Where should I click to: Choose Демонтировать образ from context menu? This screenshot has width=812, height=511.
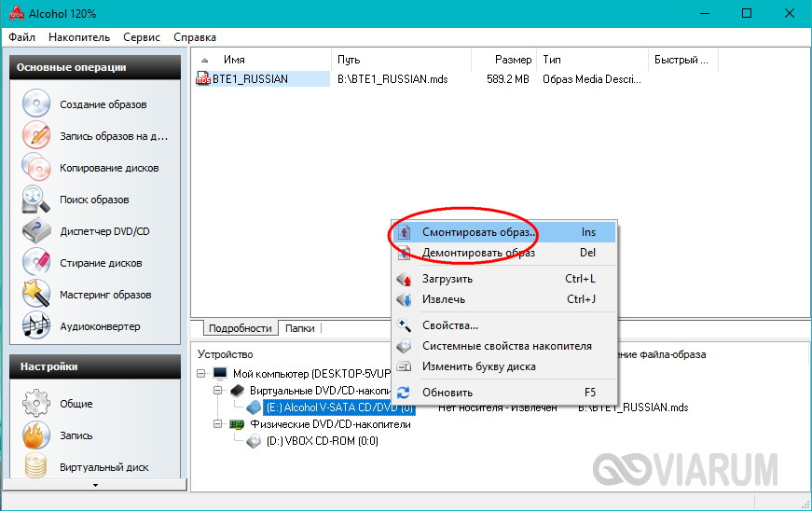coord(503,253)
